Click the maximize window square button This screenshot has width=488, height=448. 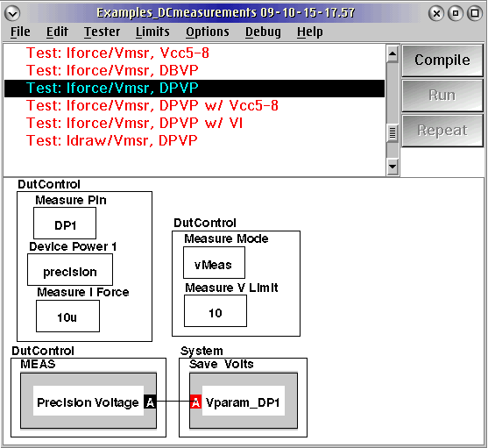pyautogui.click(x=475, y=13)
